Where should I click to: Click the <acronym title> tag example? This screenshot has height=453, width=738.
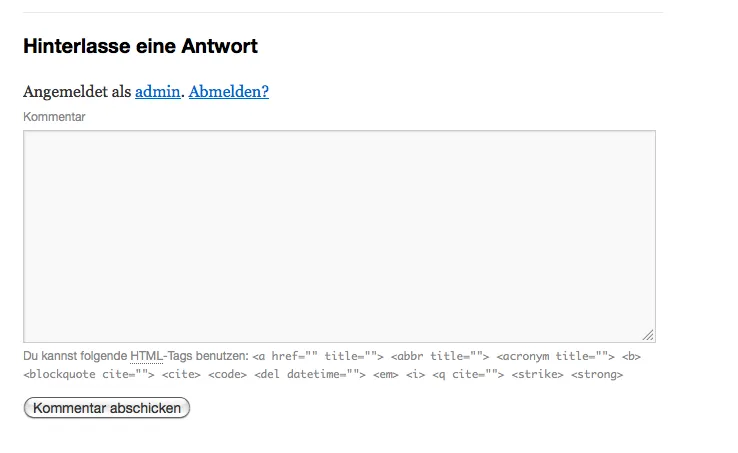click(555, 356)
